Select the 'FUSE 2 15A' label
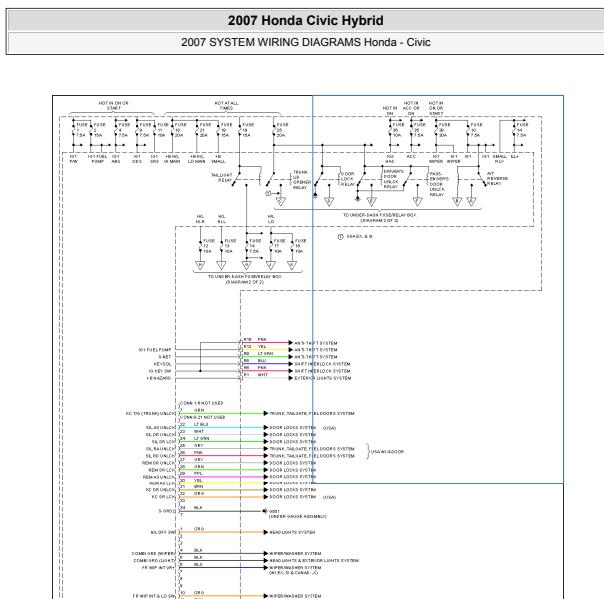The width and height of the screenshot is (604, 599). pyautogui.click(x=99, y=130)
